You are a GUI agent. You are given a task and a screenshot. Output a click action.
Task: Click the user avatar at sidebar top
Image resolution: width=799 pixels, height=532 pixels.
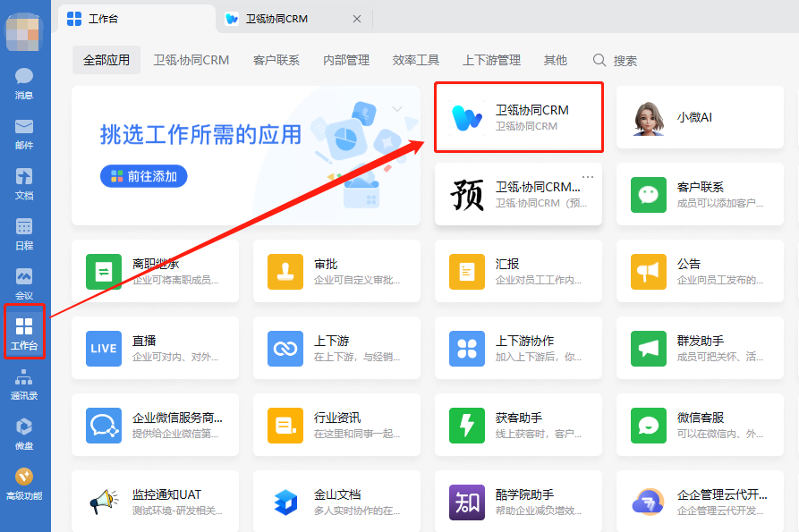(23, 33)
